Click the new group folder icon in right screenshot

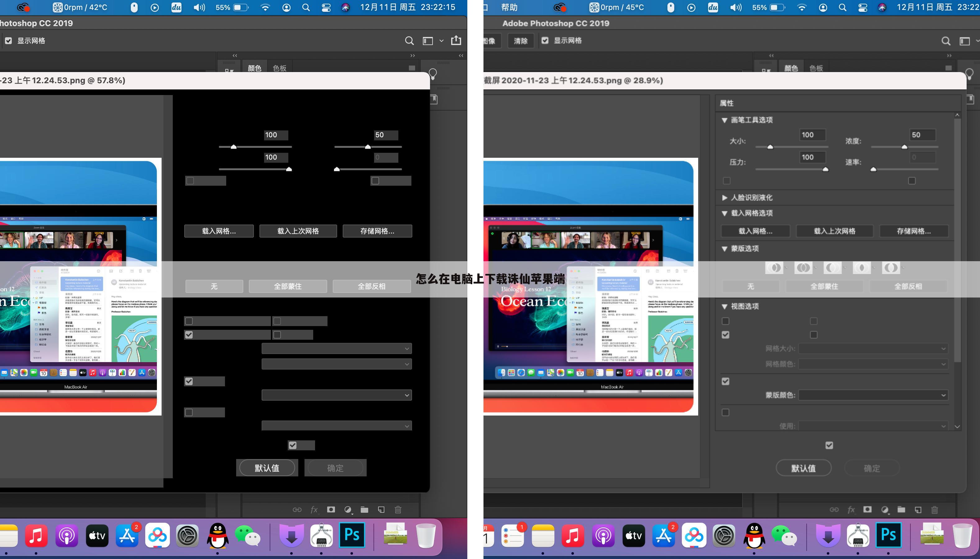click(901, 510)
